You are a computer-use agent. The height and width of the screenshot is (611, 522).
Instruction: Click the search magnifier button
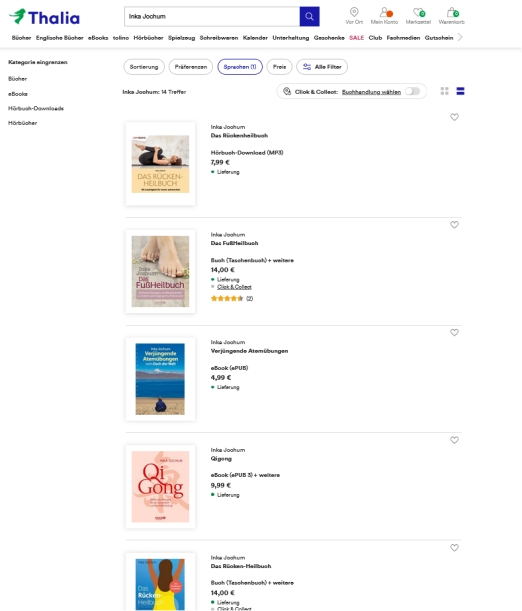point(309,16)
